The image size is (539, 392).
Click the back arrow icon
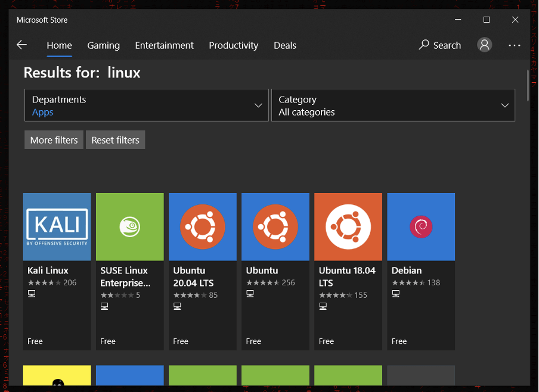(22, 45)
